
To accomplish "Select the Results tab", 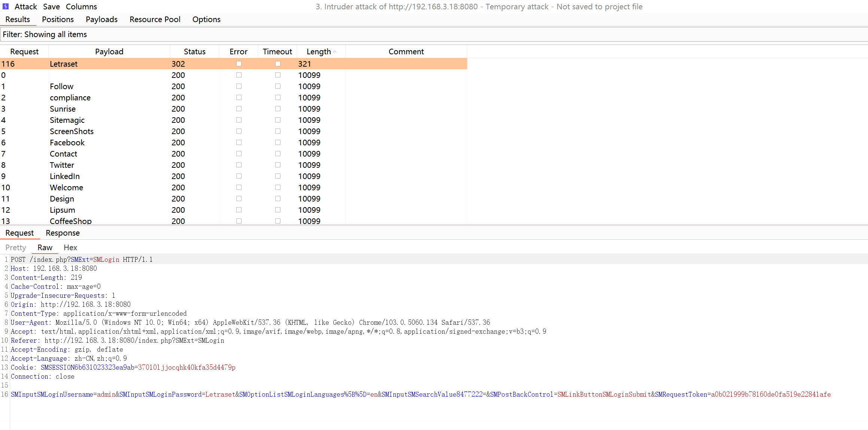I will (18, 19).
